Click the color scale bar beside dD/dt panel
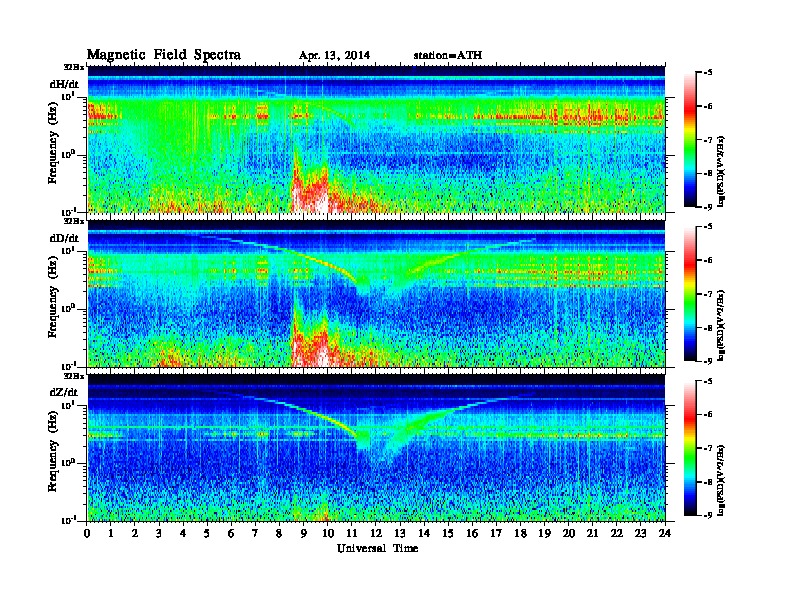792x612 pixels. (x=689, y=294)
